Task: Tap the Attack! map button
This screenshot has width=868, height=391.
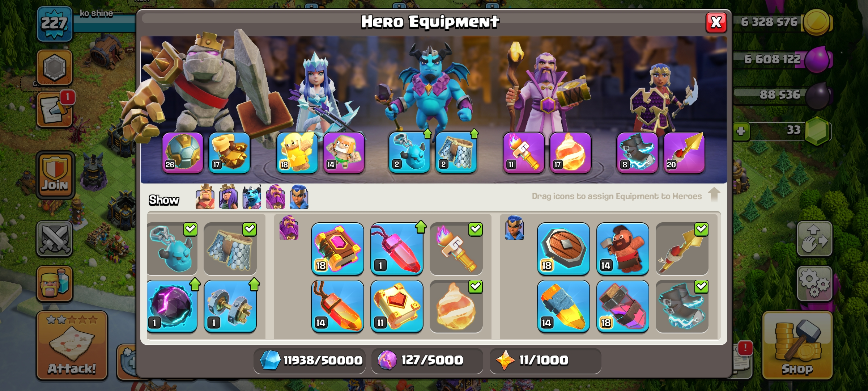Action: [x=72, y=346]
